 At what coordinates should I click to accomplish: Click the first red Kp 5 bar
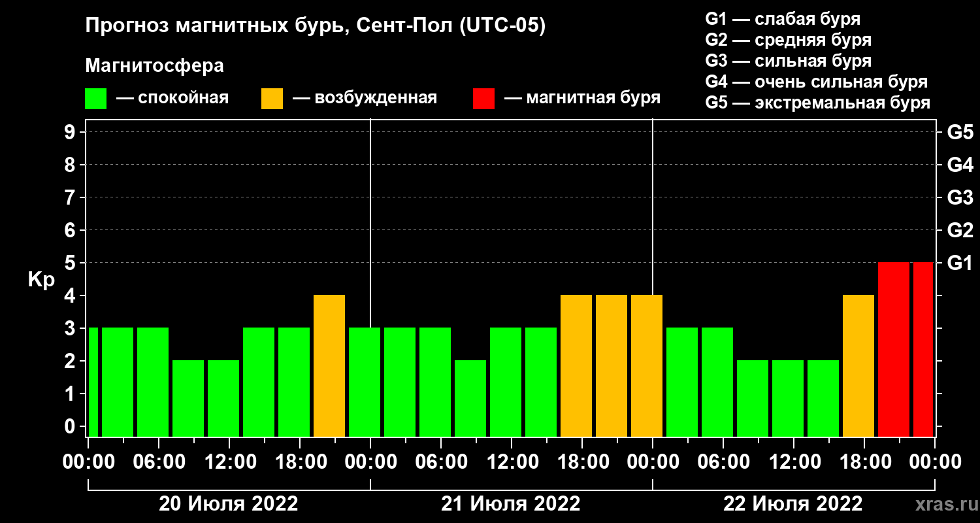(x=894, y=349)
